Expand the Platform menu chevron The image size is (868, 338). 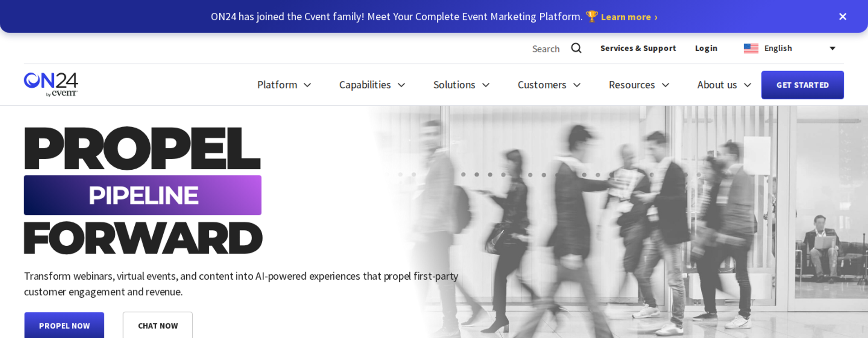tap(307, 85)
